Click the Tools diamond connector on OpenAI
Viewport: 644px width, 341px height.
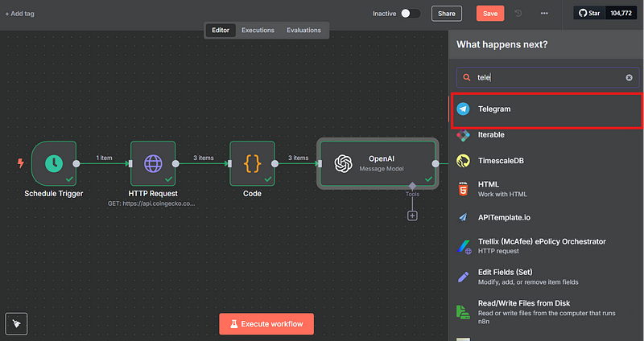pyautogui.click(x=412, y=187)
